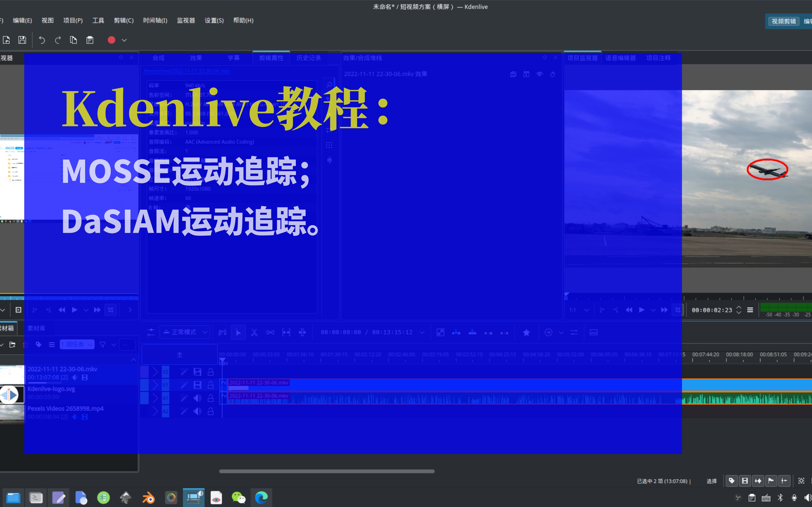Toggle mute on audio track A1
Screen dimensions: 812x507
point(198,398)
